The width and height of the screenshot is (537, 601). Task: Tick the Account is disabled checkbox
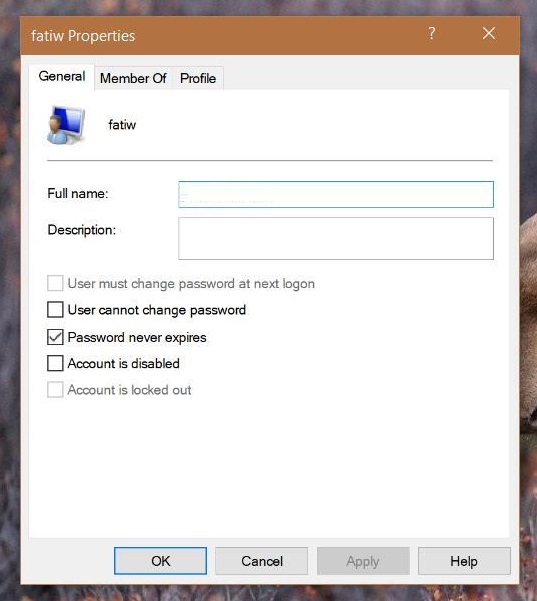pos(55,363)
